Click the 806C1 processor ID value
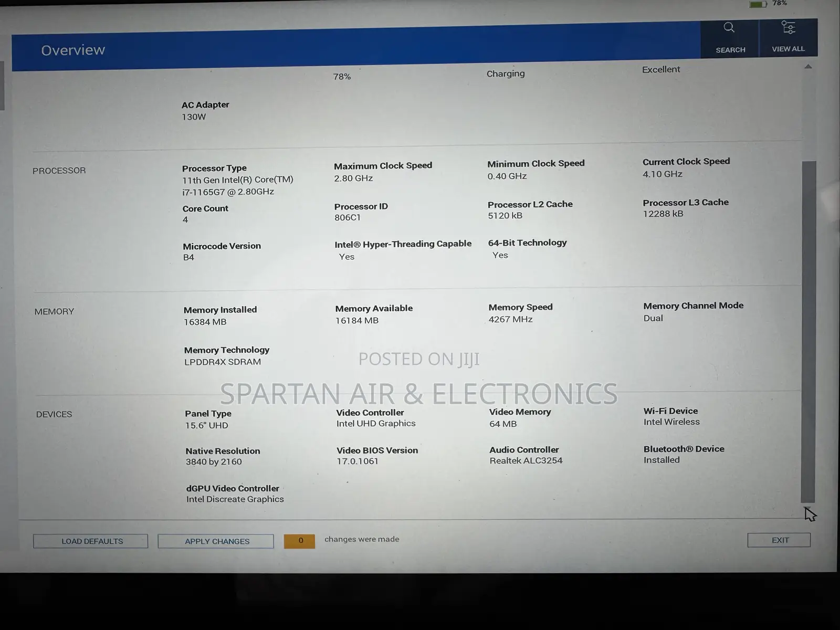The height and width of the screenshot is (630, 840). (x=348, y=217)
